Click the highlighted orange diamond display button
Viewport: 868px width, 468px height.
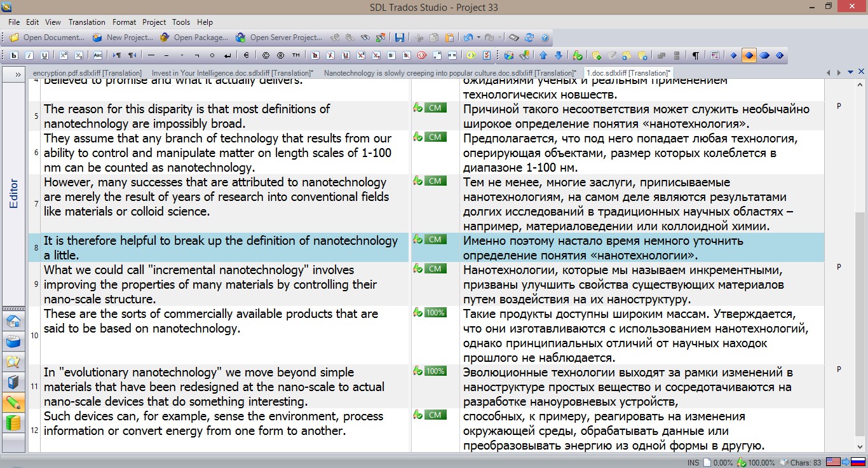(x=749, y=55)
